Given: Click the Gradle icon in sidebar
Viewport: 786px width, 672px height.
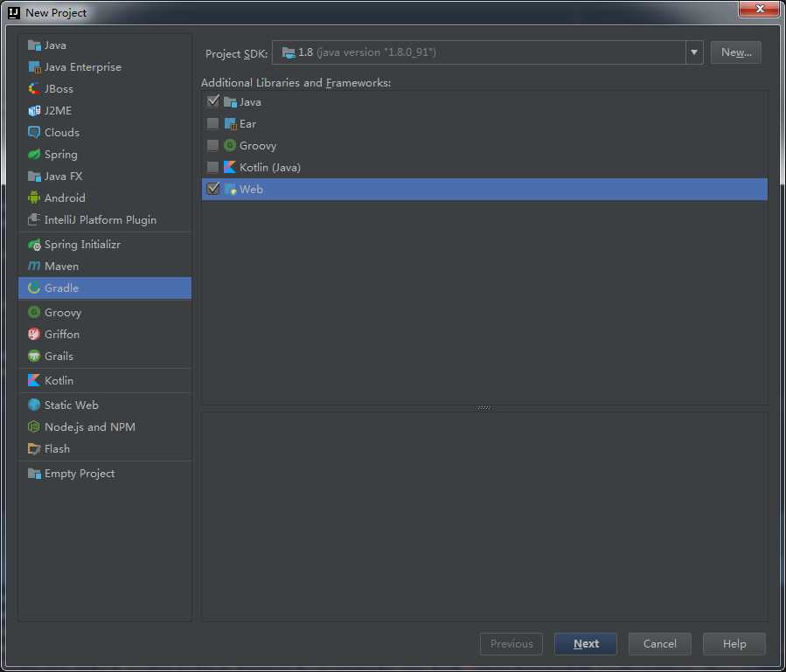Looking at the screenshot, I should [34, 288].
